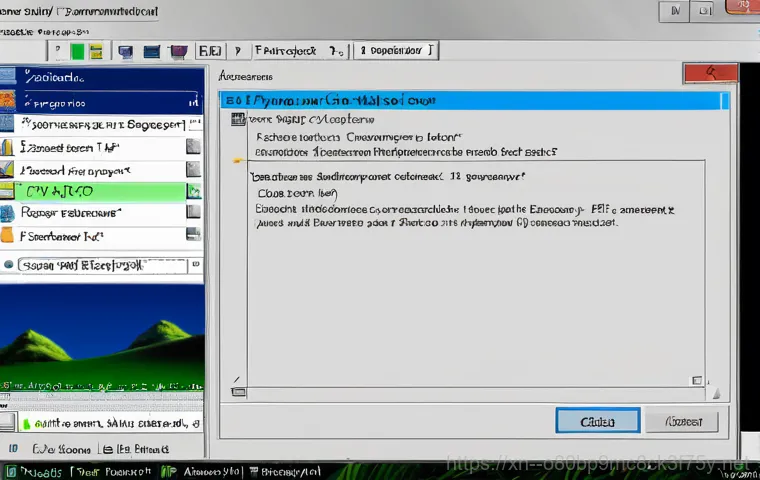Select the blue monitor icon in the toolbar
This screenshot has width=760, height=480.
coord(126,50)
